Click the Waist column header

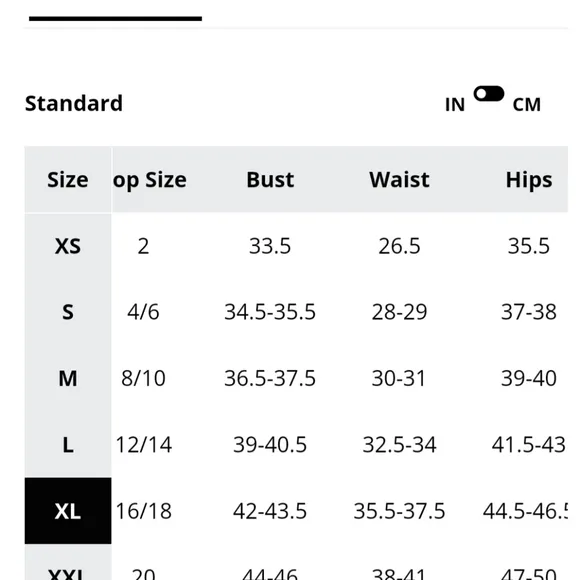click(x=399, y=180)
